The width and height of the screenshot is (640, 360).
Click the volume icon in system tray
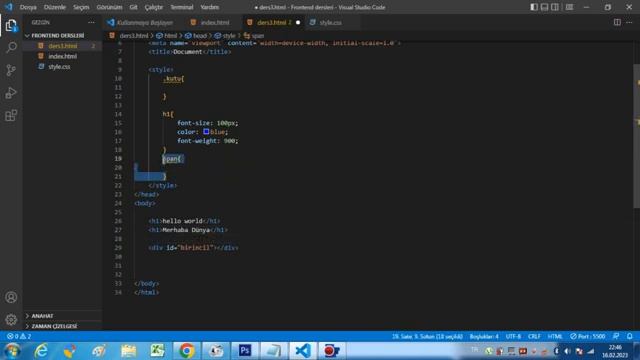click(568, 351)
